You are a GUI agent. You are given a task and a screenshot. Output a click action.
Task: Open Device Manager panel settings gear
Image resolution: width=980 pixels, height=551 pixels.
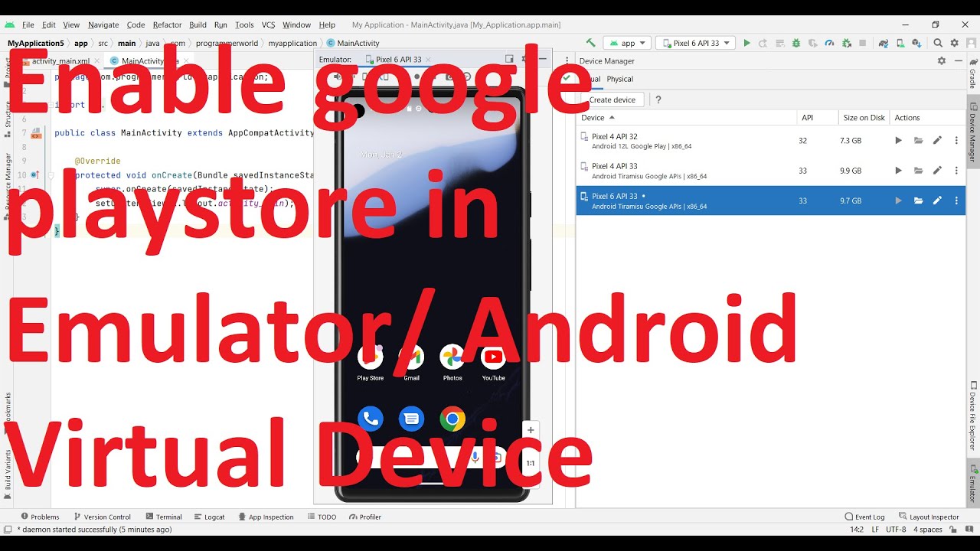(x=942, y=60)
